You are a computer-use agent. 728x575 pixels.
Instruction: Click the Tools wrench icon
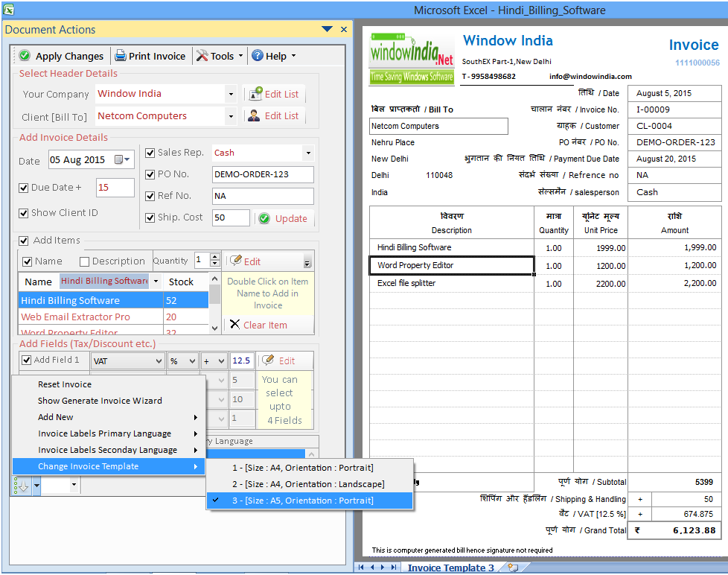pos(202,56)
